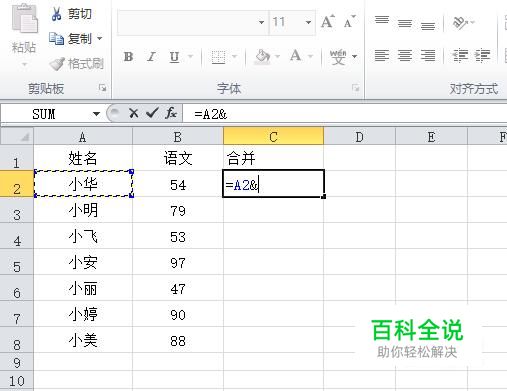
Task: Click cell A8 containing 小美
Action: [83, 340]
